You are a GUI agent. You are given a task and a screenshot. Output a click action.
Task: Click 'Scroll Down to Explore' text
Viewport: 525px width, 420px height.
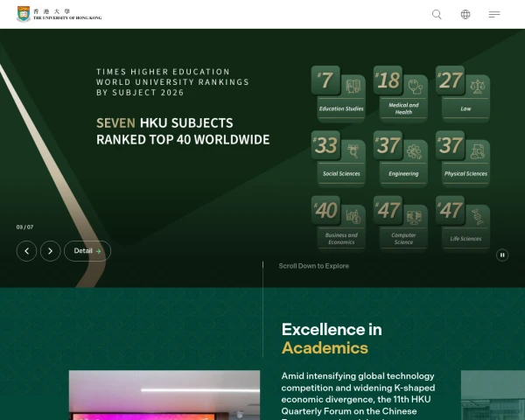314,266
